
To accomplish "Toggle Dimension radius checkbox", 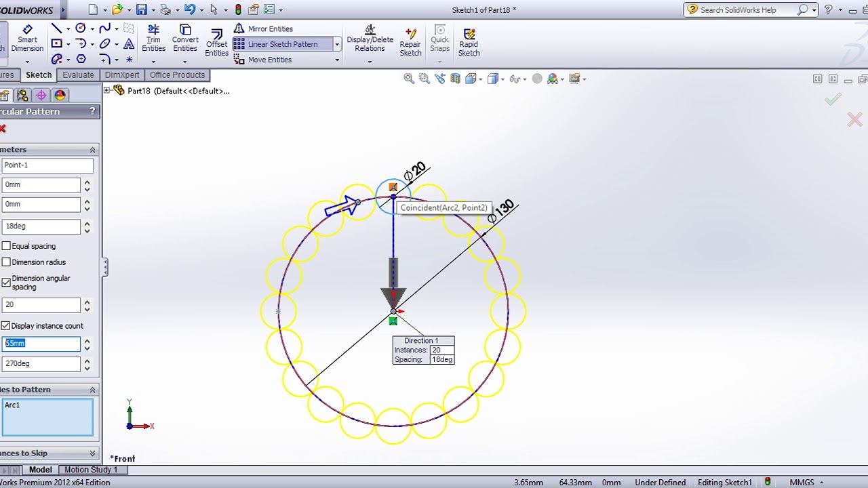I will (x=6, y=262).
